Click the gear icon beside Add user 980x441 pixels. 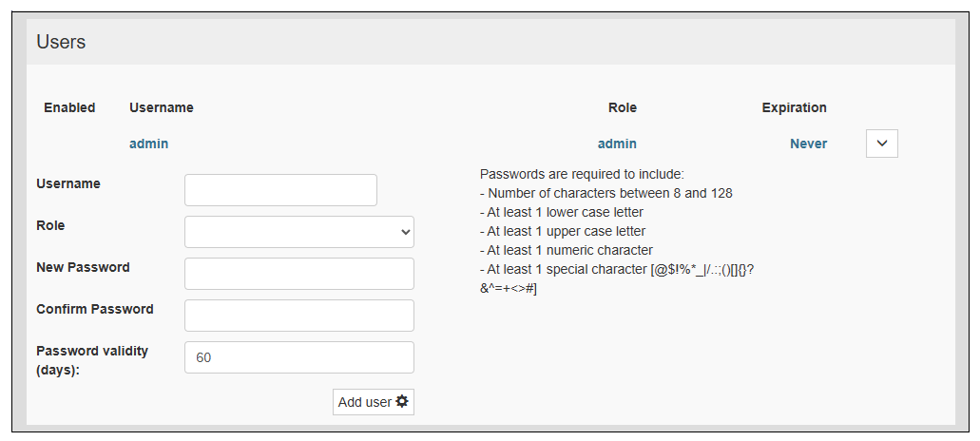(402, 402)
